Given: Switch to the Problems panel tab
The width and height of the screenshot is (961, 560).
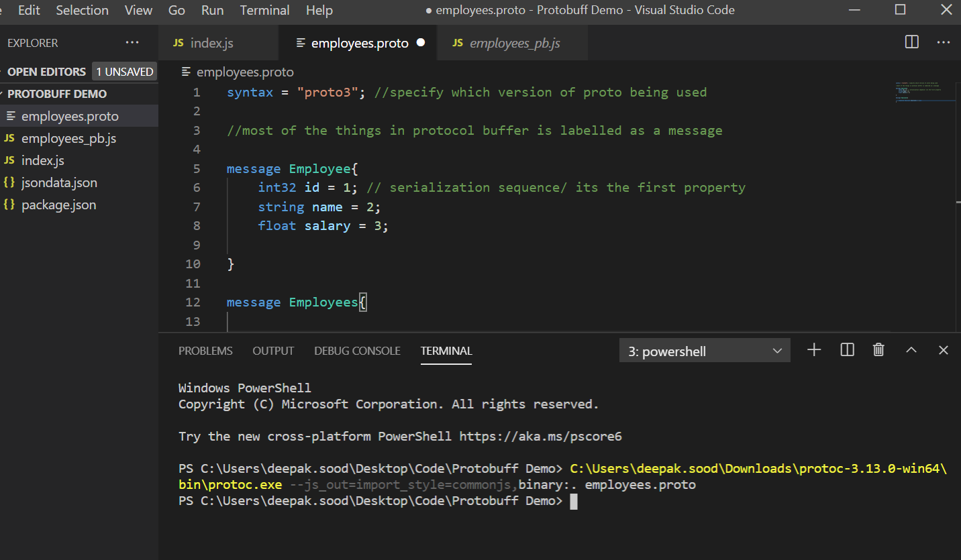Looking at the screenshot, I should click(x=205, y=351).
